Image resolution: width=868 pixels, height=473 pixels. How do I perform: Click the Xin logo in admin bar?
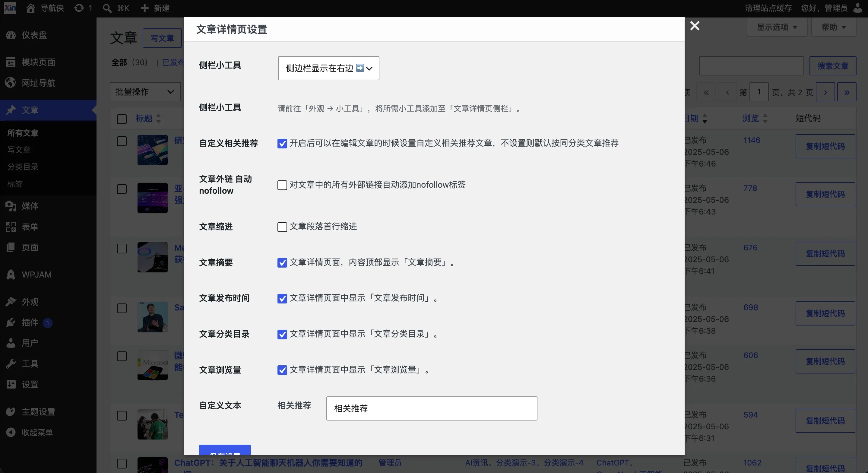pyautogui.click(x=10, y=8)
